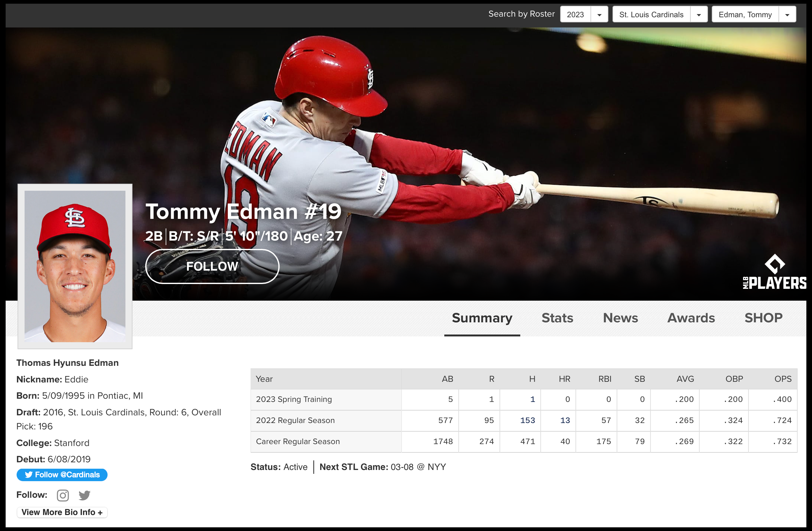The height and width of the screenshot is (531, 812).
Task: Open Tommy Edman's Instagram profile icon
Action: tap(63, 495)
